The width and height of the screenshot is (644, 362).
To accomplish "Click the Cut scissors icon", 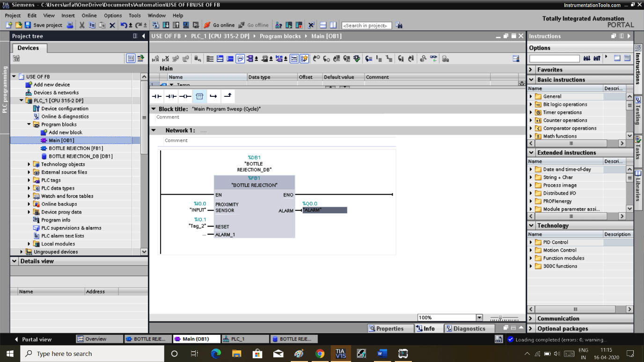I will click(82, 25).
